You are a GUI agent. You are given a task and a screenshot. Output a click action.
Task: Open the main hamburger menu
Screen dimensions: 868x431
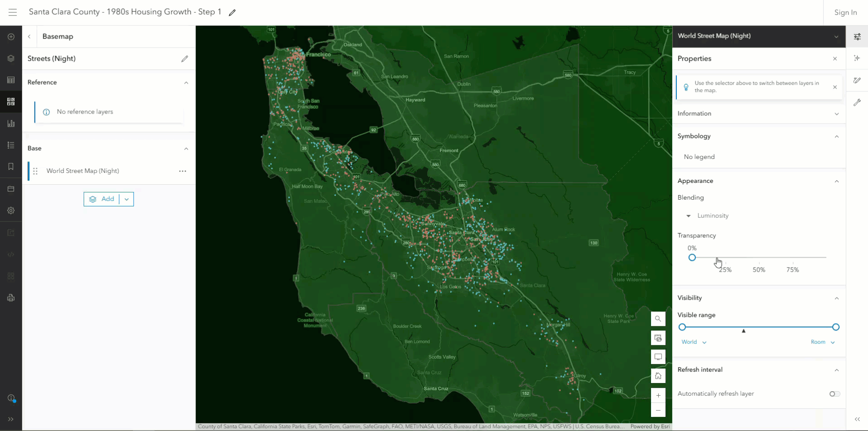click(x=13, y=12)
